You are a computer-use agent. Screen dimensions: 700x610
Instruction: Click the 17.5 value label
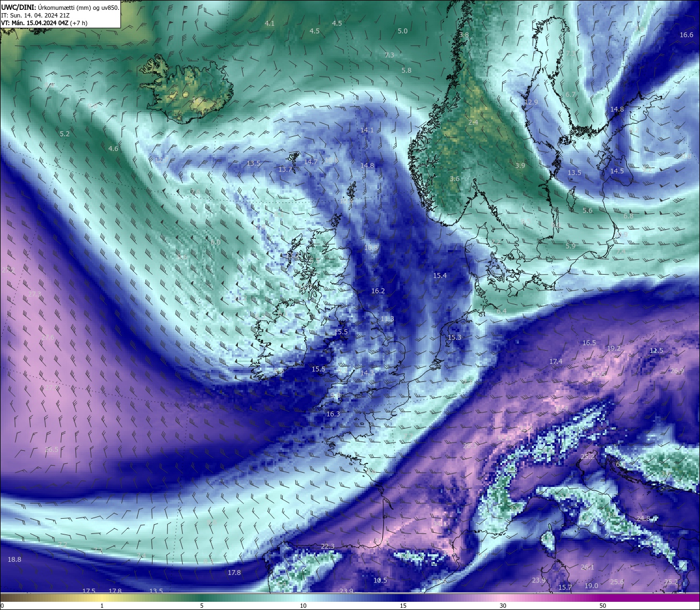[x=89, y=591]
